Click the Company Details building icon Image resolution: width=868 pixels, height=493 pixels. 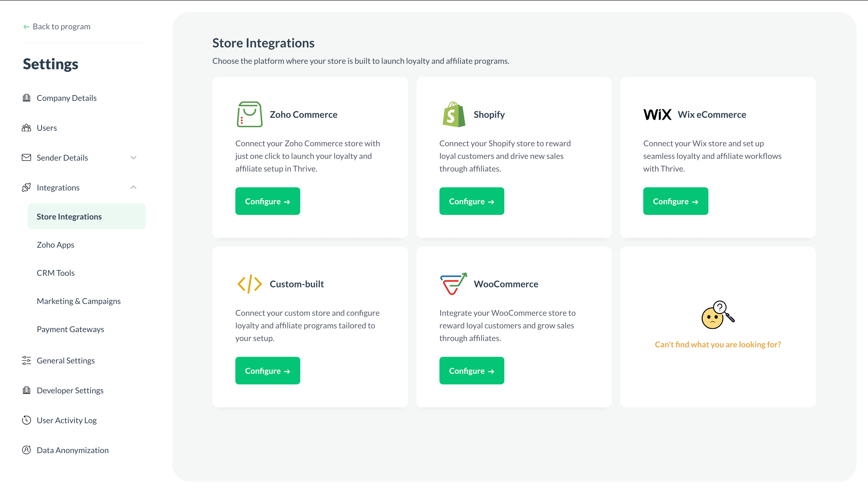click(x=26, y=98)
